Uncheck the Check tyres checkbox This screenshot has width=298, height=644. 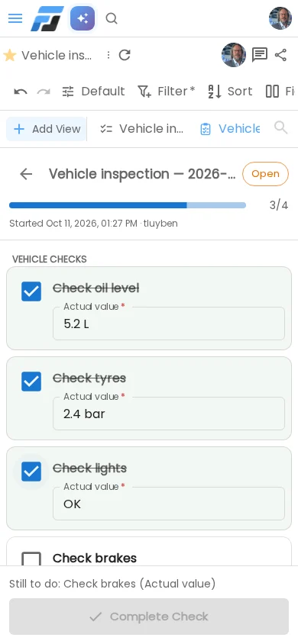coord(31,382)
